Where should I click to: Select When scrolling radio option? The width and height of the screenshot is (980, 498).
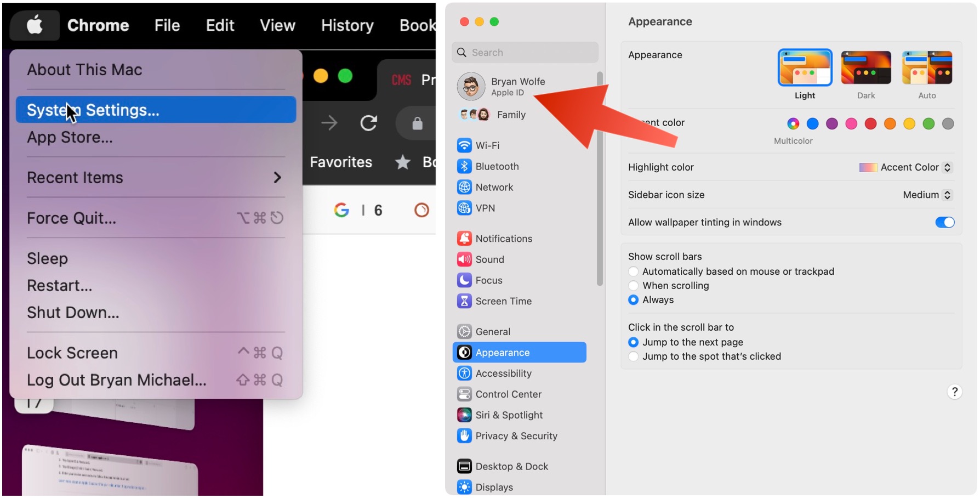633,286
